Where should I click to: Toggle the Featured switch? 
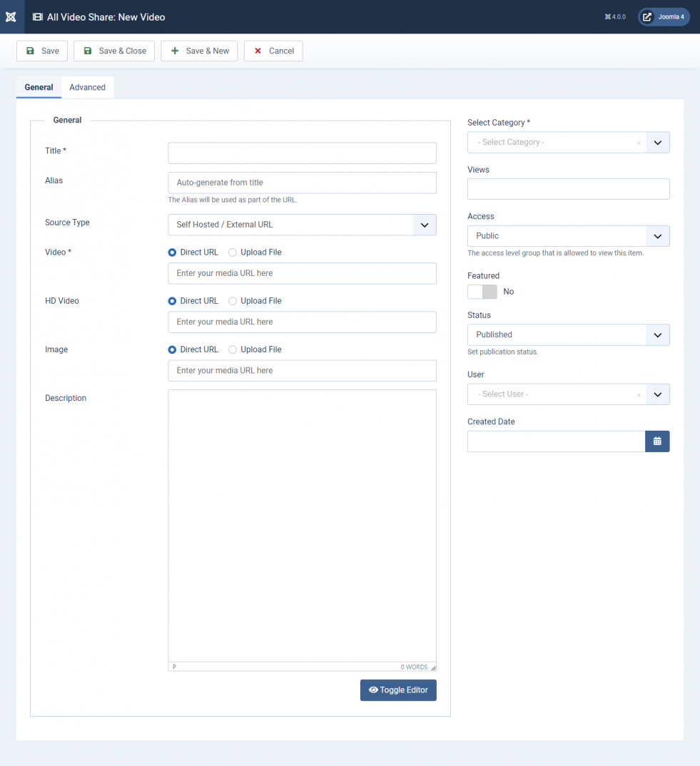pyautogui.click(x=482, y=292)
